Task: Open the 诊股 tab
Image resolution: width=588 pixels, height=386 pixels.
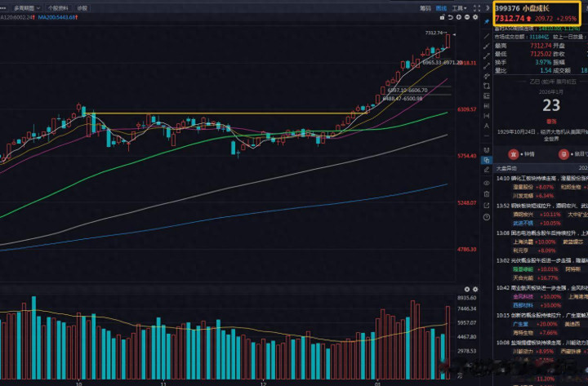Action: 82,7
